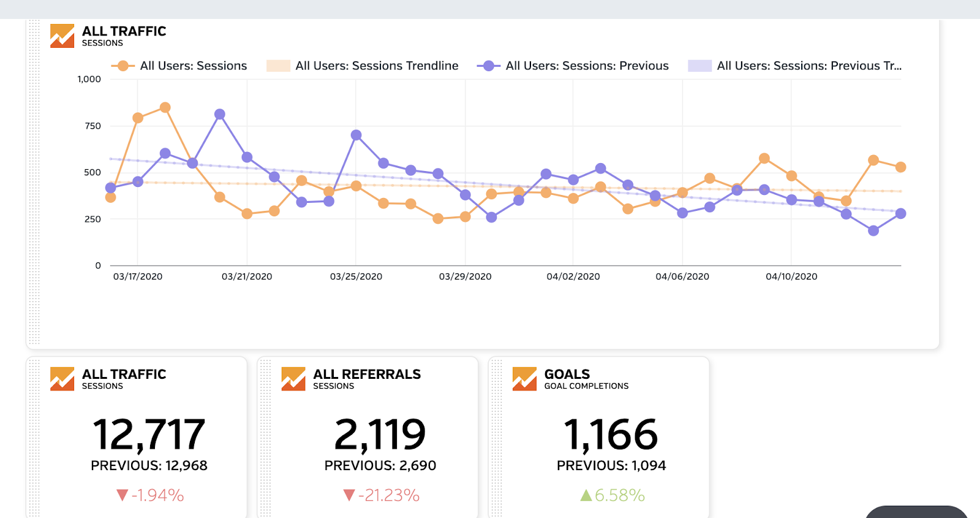Click the 04/02/2020 axis date label
Screen dimensions: 980x518
(573, 276)
